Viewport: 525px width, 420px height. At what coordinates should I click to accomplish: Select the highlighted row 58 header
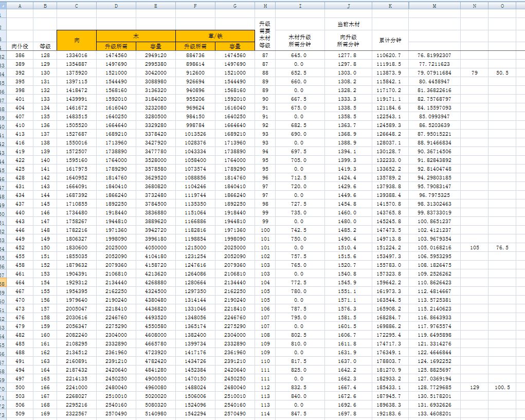[3, 283]
